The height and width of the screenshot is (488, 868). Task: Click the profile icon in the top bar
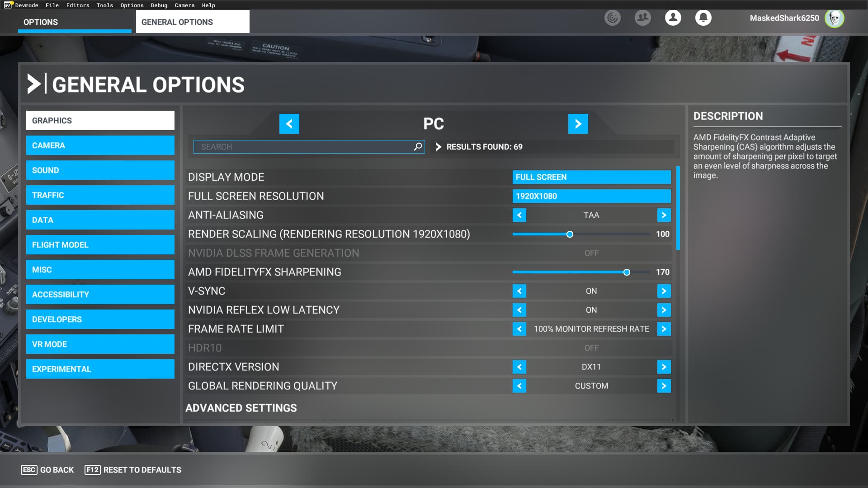point(673,18)
